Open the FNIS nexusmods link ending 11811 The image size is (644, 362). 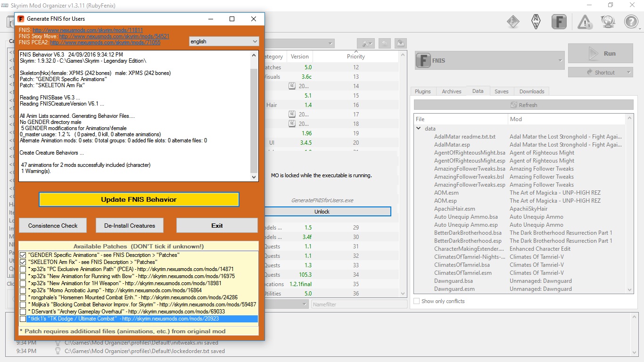(88, 30)
